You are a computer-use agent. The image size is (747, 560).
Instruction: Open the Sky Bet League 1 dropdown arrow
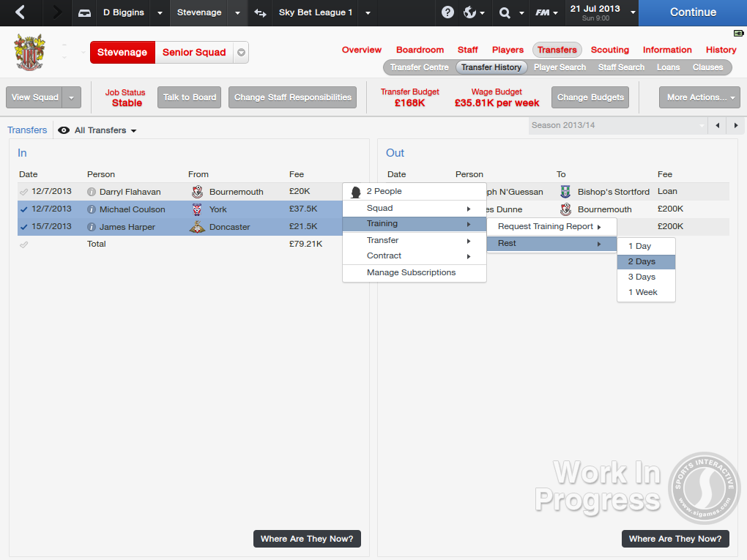[368, 13]
